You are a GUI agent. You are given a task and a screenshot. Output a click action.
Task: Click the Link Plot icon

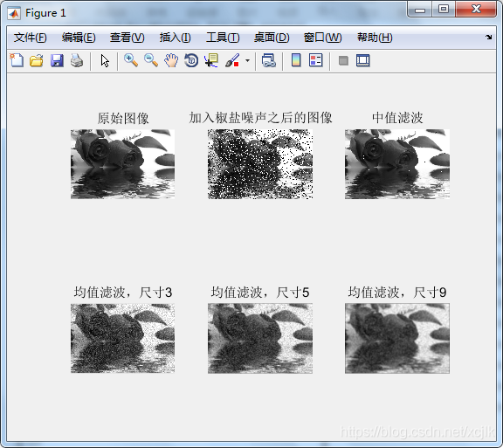coord(268,60)
